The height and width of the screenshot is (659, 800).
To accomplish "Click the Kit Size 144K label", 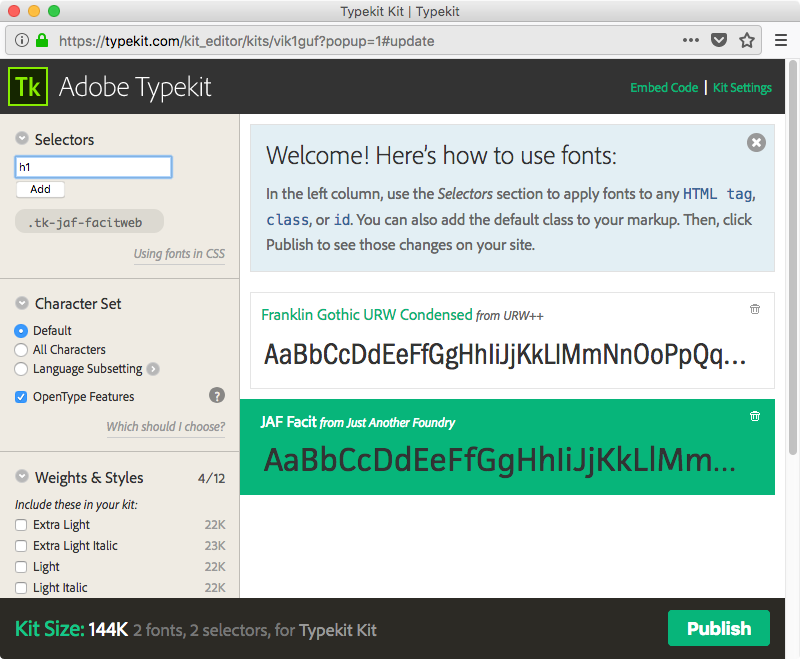I will coord(71,629).
